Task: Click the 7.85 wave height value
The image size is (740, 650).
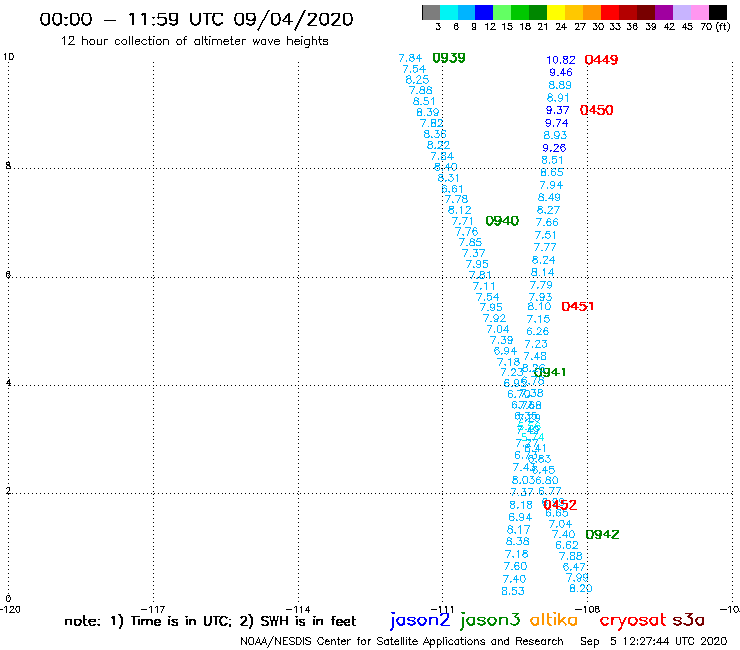Action: click(x=471, y=242)
